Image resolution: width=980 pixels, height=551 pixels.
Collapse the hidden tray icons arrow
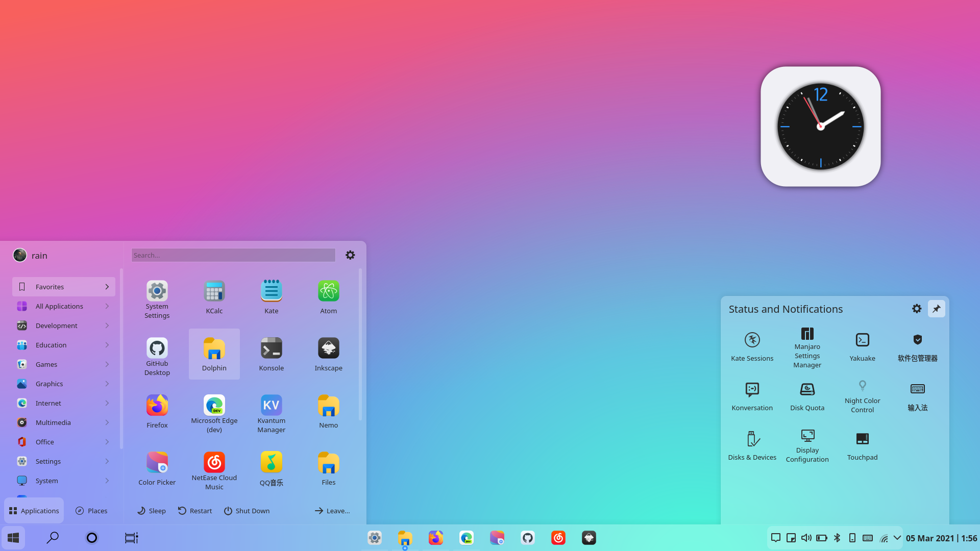[897, 538]
